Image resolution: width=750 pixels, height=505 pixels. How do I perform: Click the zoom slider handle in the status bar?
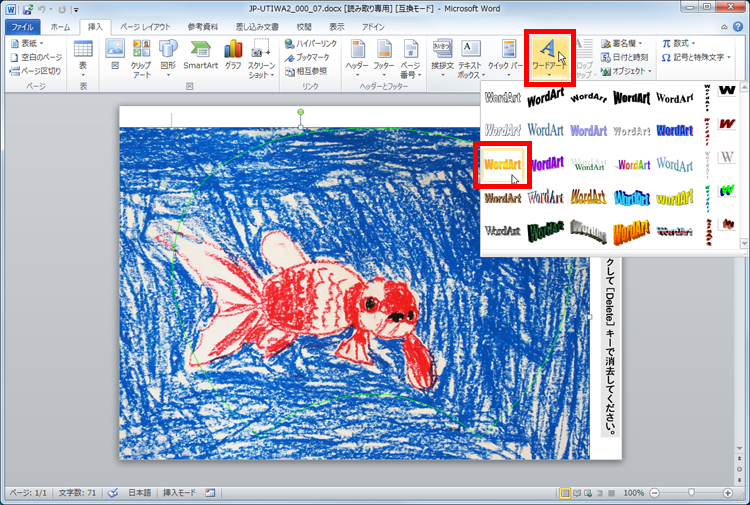pos(691,493)
